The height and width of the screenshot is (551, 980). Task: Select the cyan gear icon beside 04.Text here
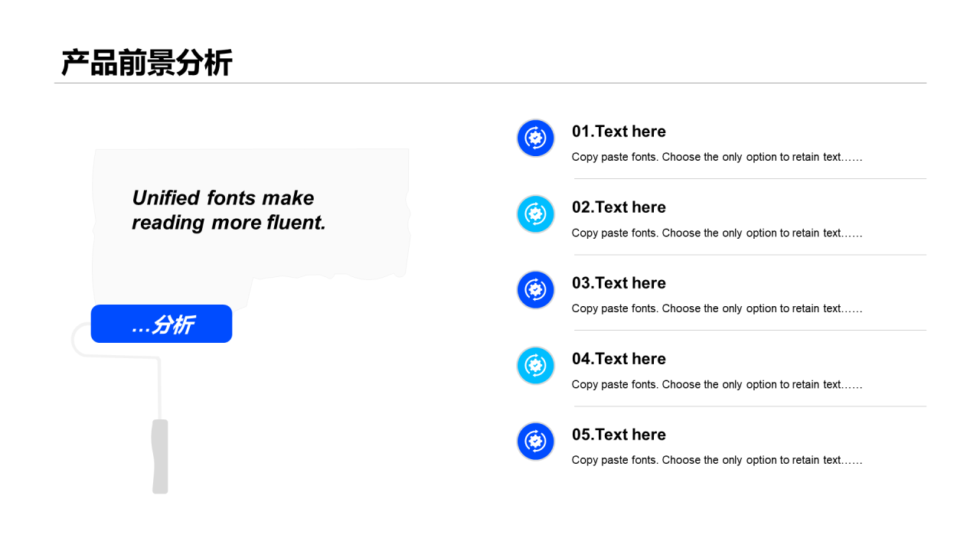click(535, 365)
